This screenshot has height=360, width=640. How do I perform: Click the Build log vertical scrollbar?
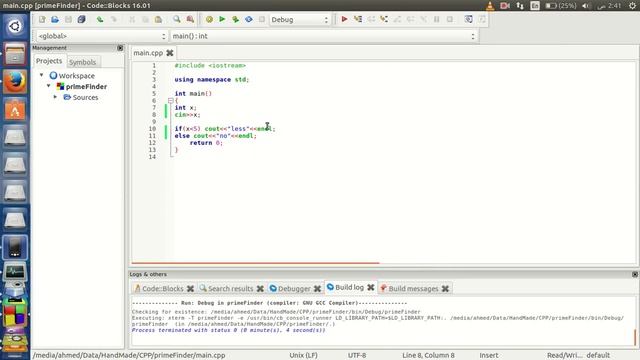point(635,337)
